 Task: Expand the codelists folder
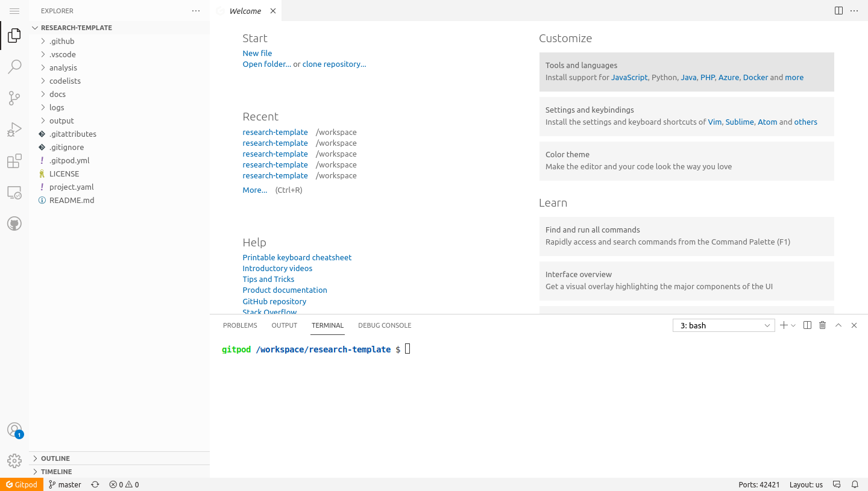pos(119,81)
